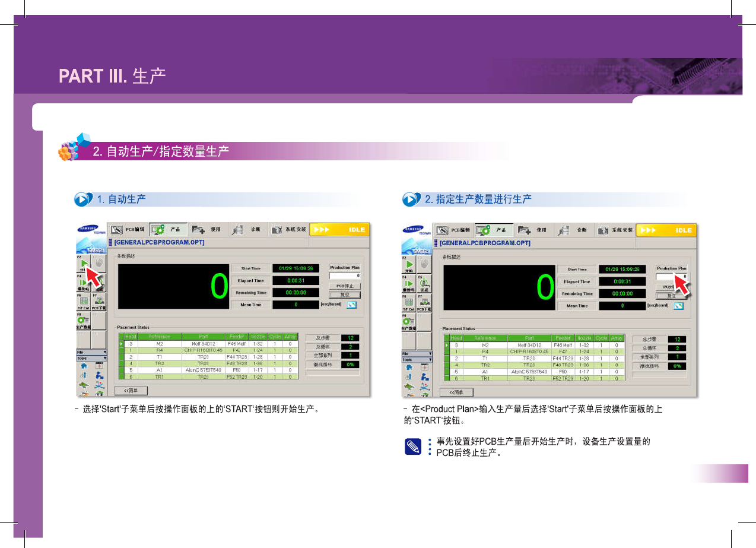The height and width of the screenshot is (548, 756).
Task: Click the blue home tool icon, screenshot 1
Action: (x=84, y=366)
